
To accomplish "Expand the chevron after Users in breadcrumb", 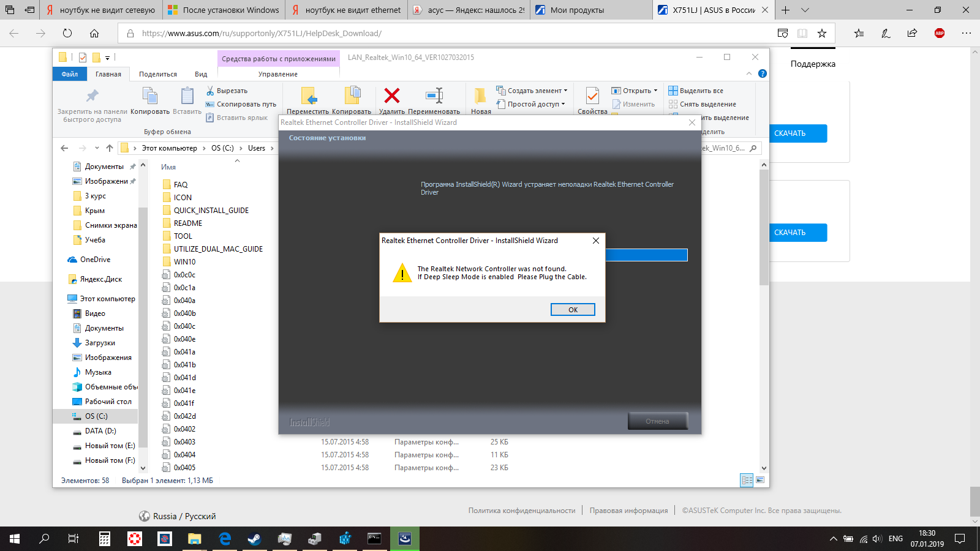I will pos(272,148).
